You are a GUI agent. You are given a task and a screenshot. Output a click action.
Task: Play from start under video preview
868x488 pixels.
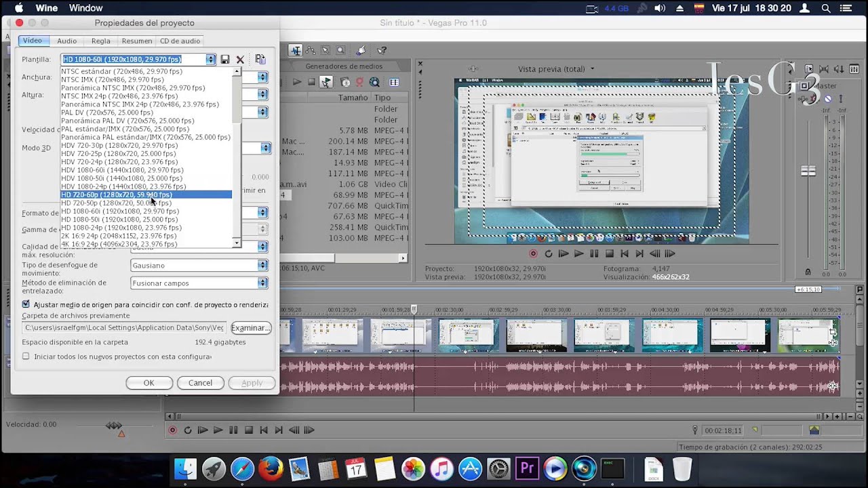tap(563, 253)
